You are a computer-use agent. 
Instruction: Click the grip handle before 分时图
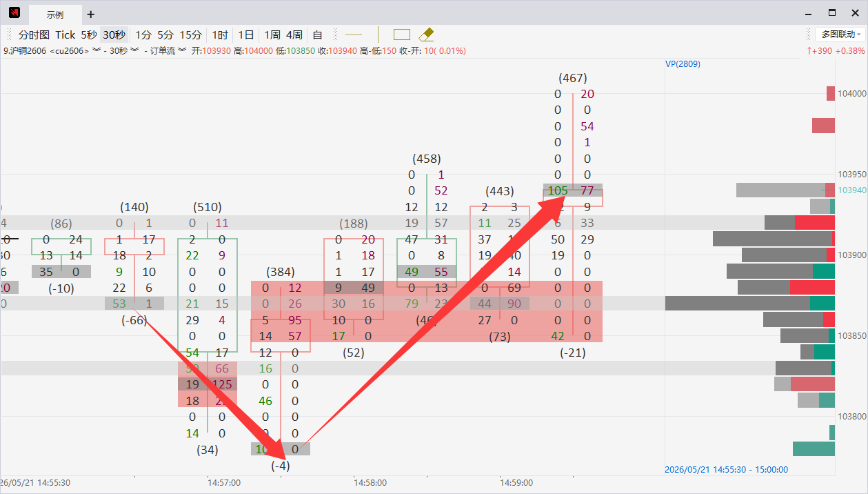(9, 34)
